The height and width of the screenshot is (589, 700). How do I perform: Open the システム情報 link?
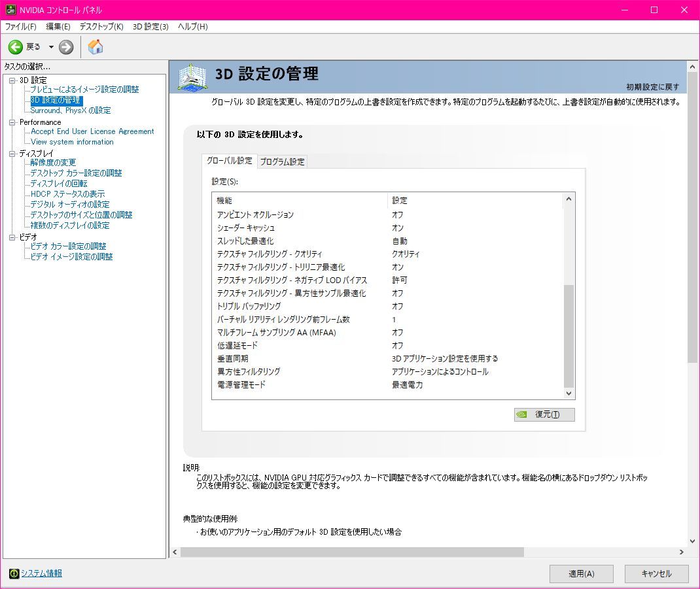point(41,573)
